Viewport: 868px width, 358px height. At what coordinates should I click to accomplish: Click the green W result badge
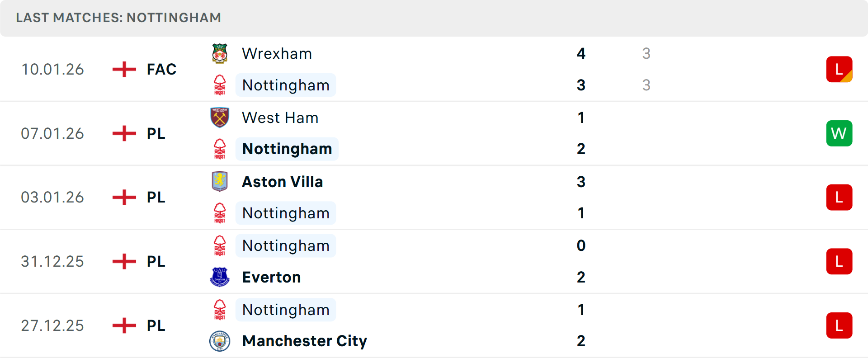click(x=839, y=133)
